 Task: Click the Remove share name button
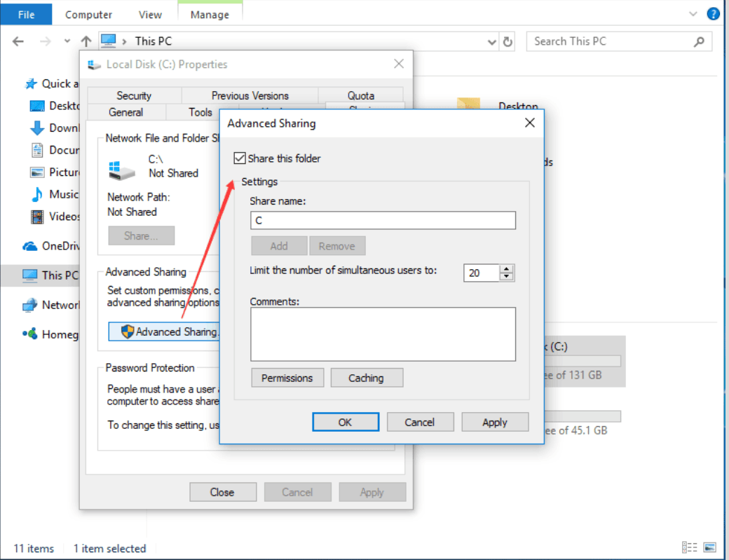[x=337, y=246]
